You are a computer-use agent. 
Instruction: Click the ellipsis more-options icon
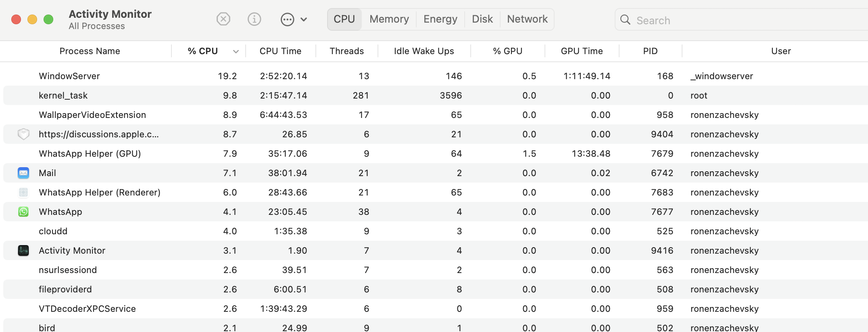point(287,19)
